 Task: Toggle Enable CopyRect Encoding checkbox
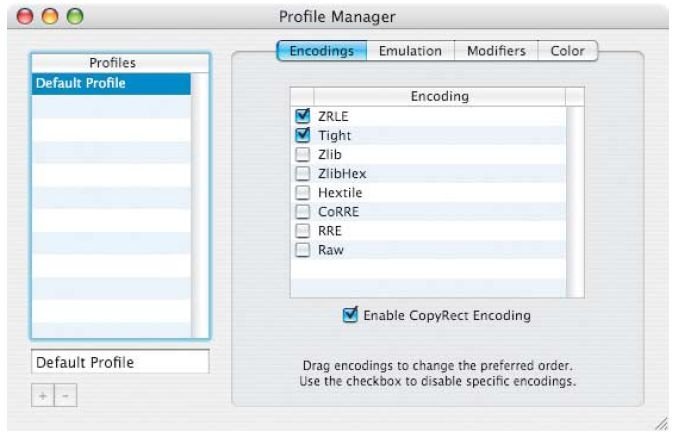click(x=350, y=315)
